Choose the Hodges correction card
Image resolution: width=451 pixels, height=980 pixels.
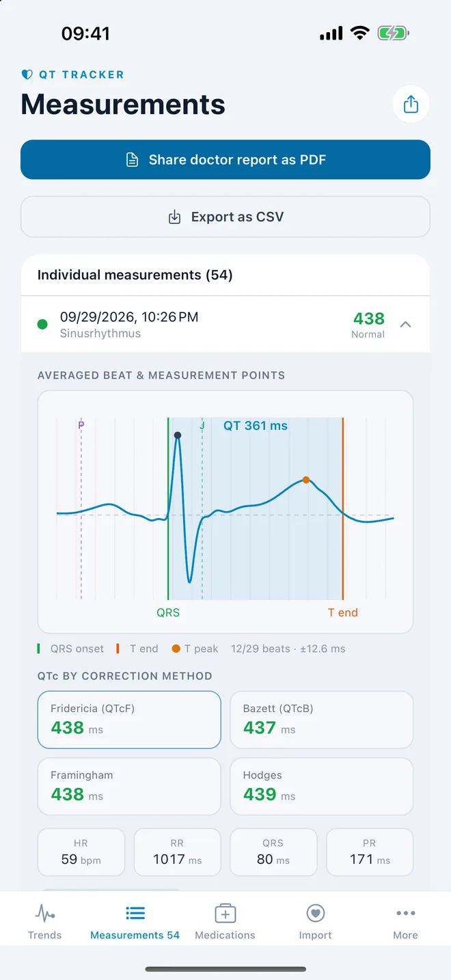coord(322,786)
